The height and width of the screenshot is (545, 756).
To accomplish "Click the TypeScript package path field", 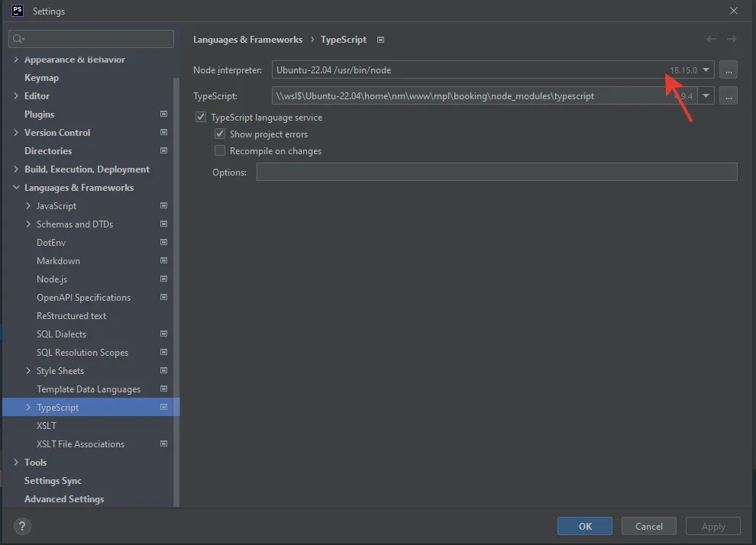I will pos(485,96).
